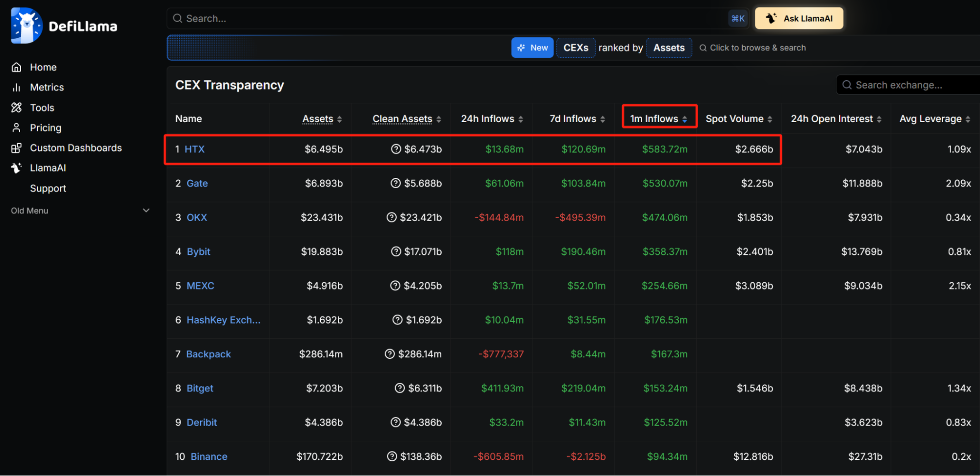Select the New items filter
Screen dimensions: 980x476
coord(532,48)
